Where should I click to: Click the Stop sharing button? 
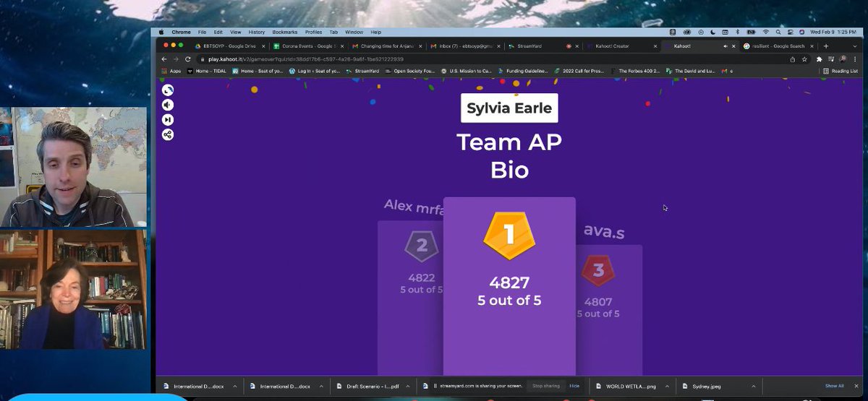point(547,387)
